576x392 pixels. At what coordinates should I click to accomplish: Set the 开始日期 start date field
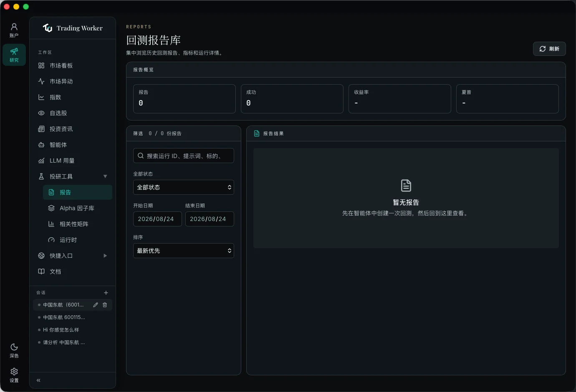pyautogui.click(x=157, y=219)
